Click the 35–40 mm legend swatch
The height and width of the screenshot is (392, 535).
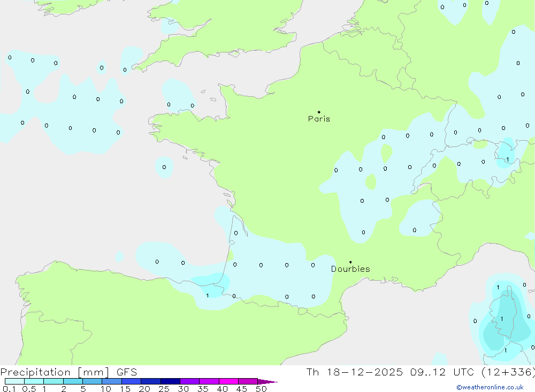point(209,381)
